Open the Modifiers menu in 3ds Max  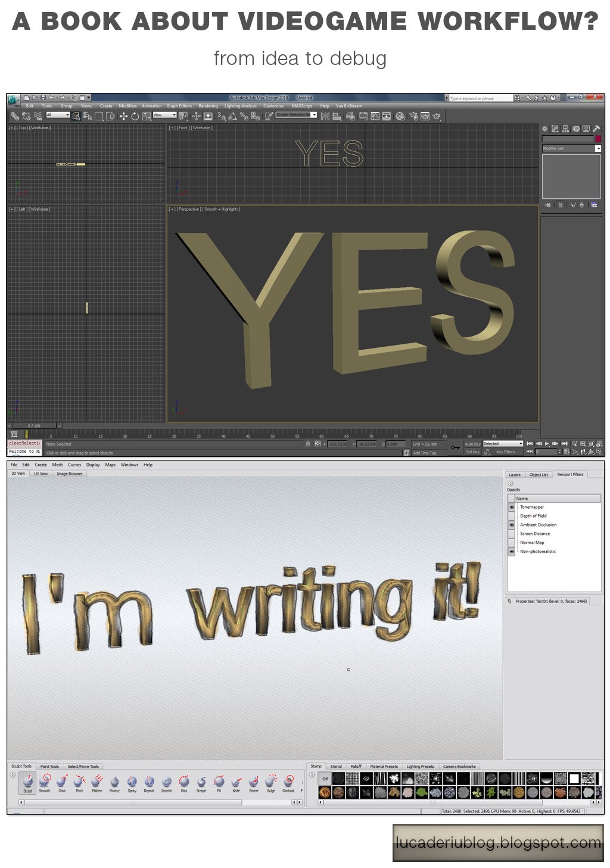click(127, 106)
